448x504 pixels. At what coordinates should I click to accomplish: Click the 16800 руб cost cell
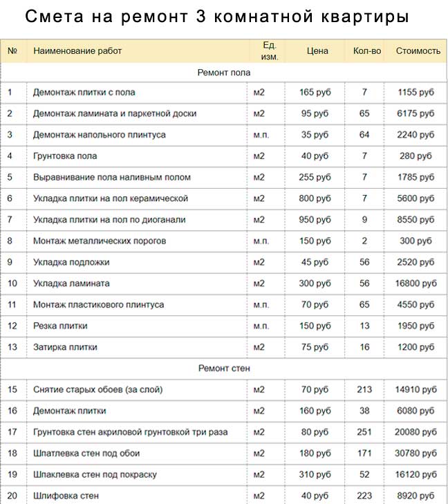click(416, 283)
